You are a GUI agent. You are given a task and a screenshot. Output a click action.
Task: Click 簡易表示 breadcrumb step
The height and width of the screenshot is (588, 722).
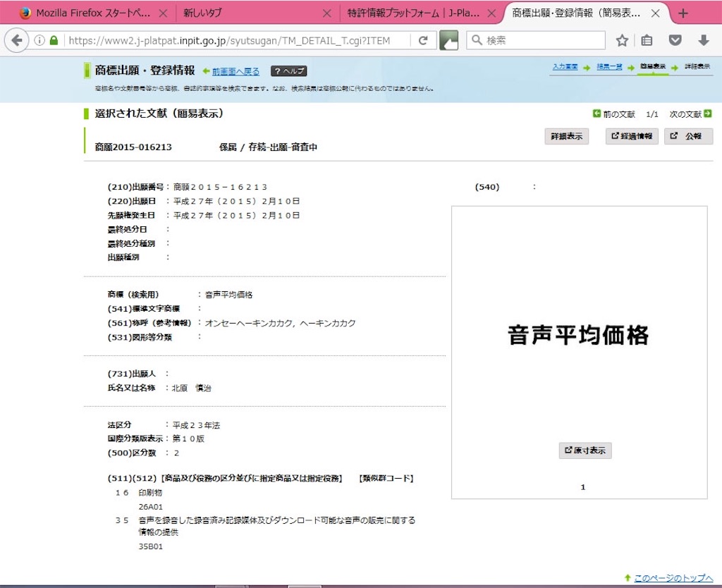click(653, 66)
